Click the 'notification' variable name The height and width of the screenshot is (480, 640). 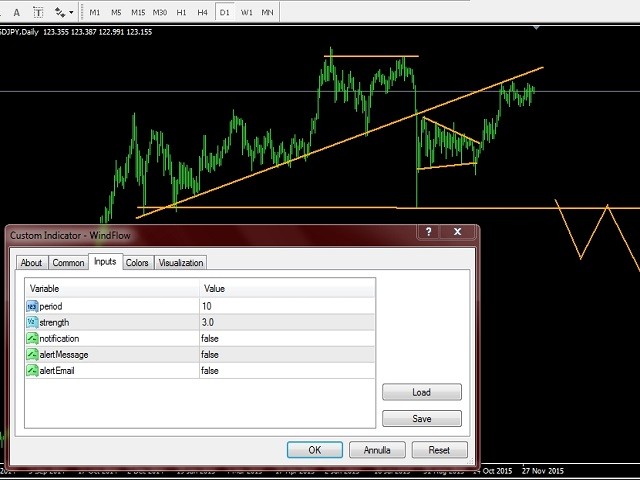(x=59, y=338)
